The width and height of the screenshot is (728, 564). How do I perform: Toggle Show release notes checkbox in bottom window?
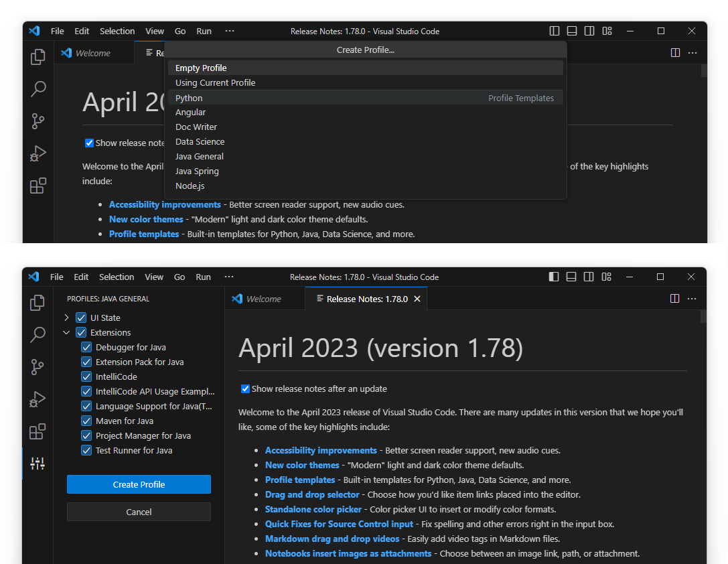pyautogui.click(x=245, y=389)
